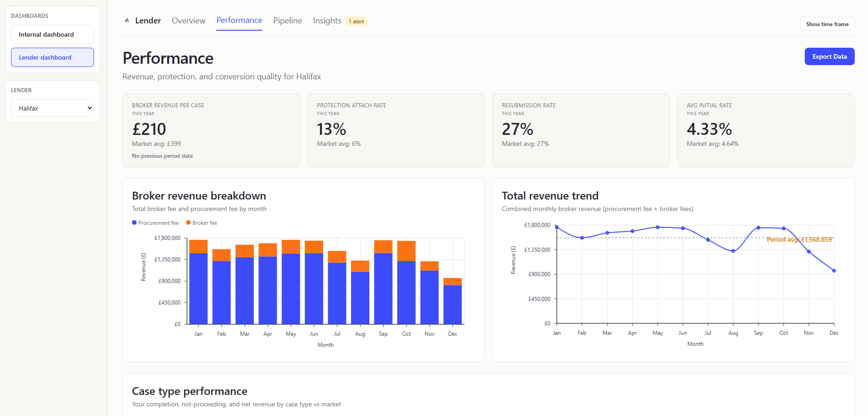Click the Show time frame button
Screen dimensions: 868x416
click(x=827, y=23)
